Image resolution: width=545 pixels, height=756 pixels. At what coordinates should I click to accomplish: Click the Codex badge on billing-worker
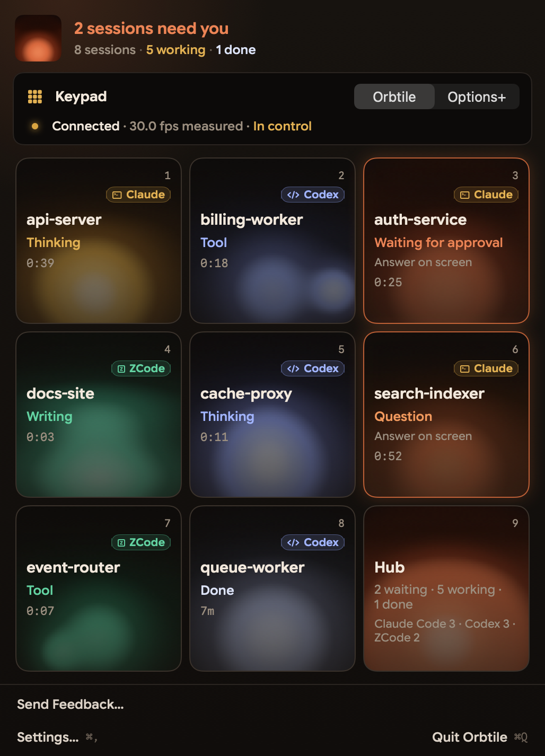(x=313, y=195)
